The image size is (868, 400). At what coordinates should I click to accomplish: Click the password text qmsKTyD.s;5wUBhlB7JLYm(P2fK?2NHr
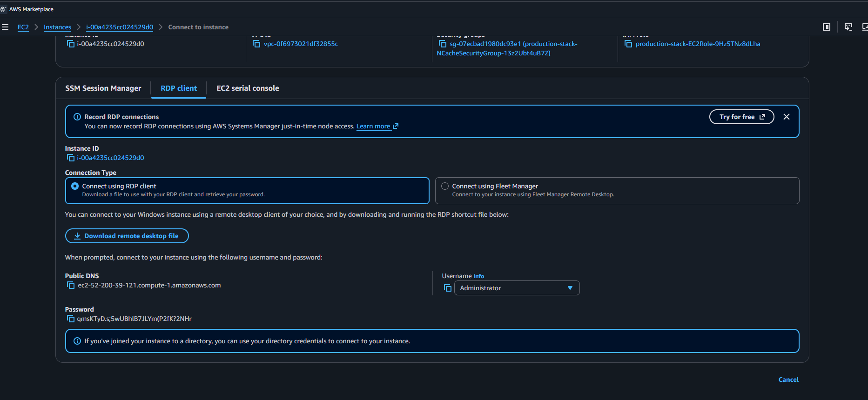[135, 319]
